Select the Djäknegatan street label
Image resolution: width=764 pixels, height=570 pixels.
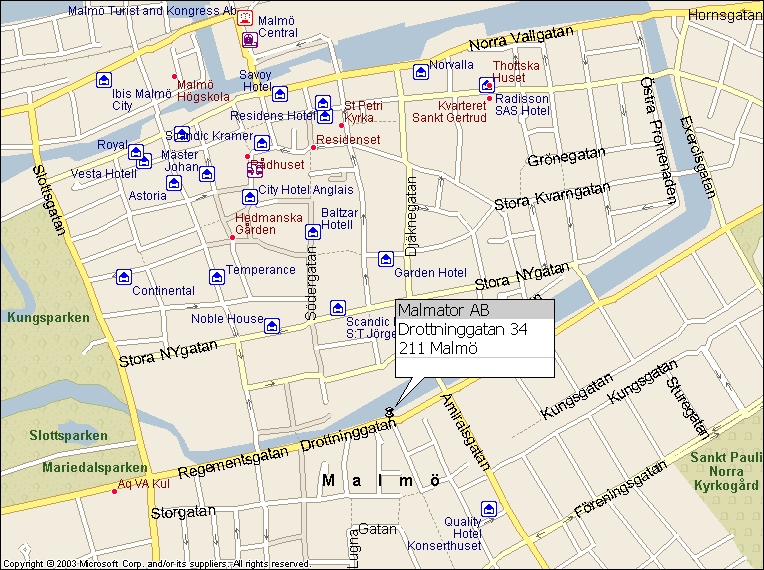click(x=412, y=216)
